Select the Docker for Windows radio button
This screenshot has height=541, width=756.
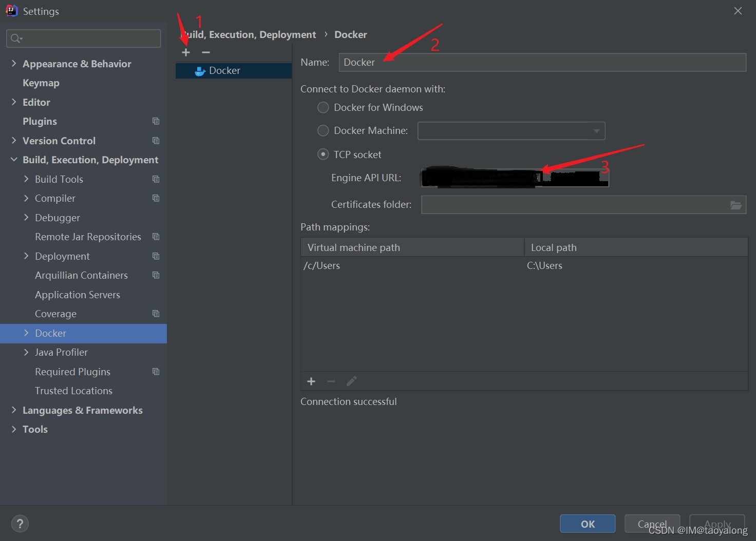(323, 108)
